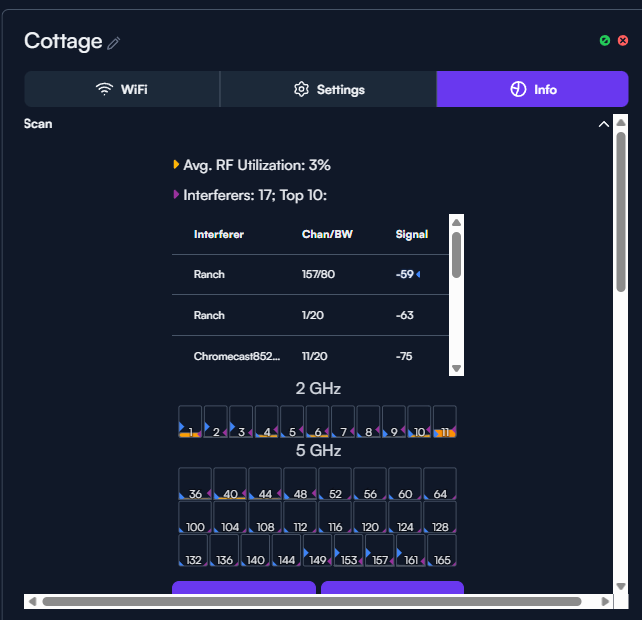
Task: Select 2 GHz channel 4 tile
Action: click(267, 421)
